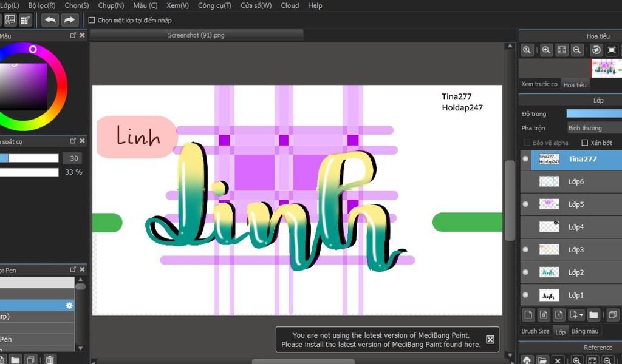Select the Lớp2 layer thumbnail
Image resolution: width=622 pixels, height=364 pixels.
(549, 272)
